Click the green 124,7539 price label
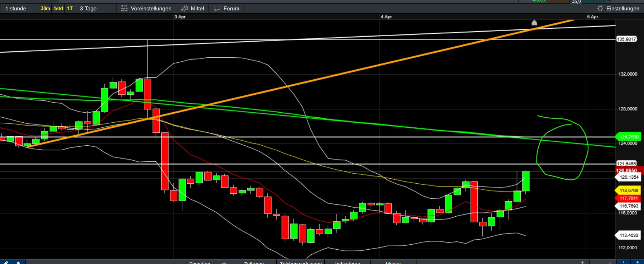 click(x=629, y=137)
